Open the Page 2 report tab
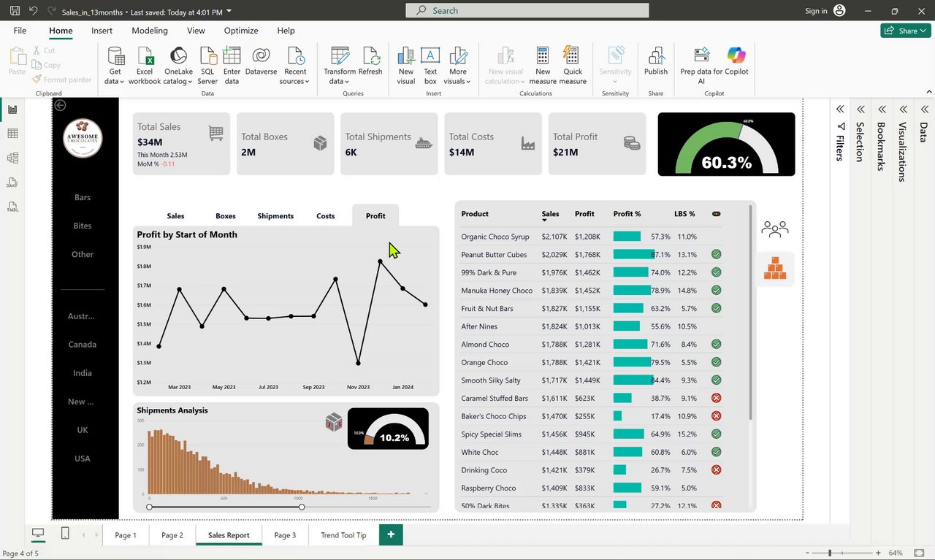 click(172, 535)
